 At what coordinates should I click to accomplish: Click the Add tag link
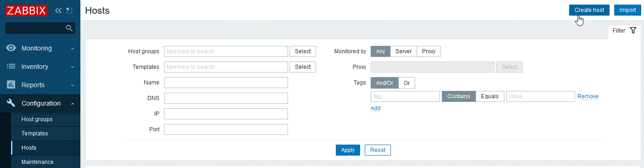(x=376, y=108)
